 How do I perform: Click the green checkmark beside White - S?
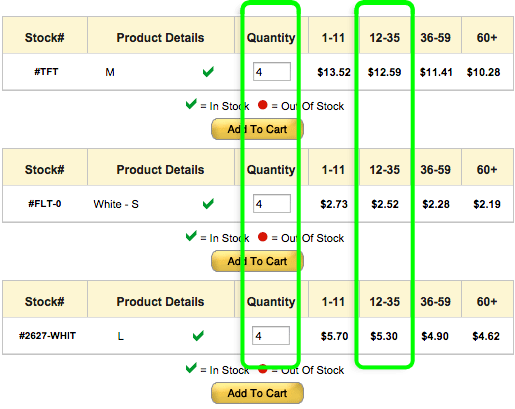coord(208,204)
